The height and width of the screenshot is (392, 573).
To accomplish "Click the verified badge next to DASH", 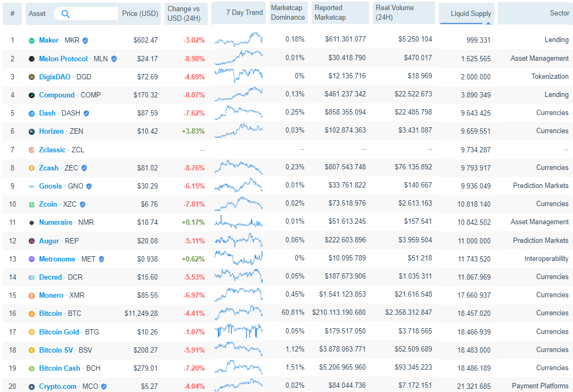I will 86,113.
